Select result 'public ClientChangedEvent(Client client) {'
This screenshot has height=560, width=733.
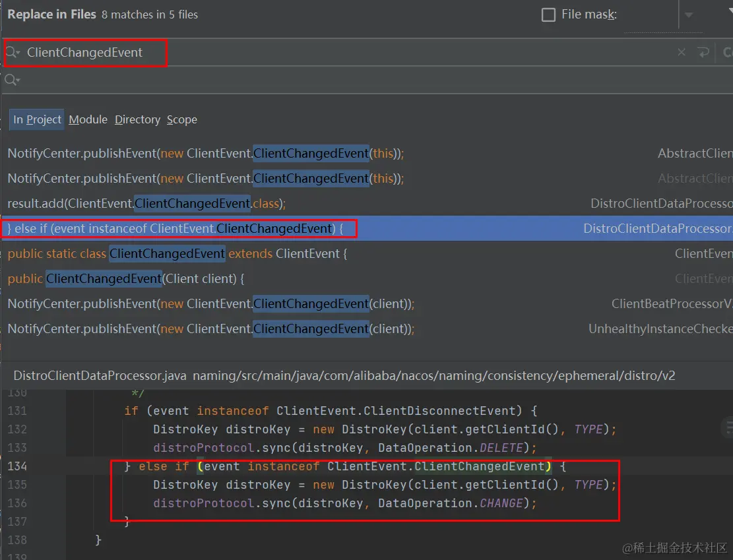pos(367,278)
